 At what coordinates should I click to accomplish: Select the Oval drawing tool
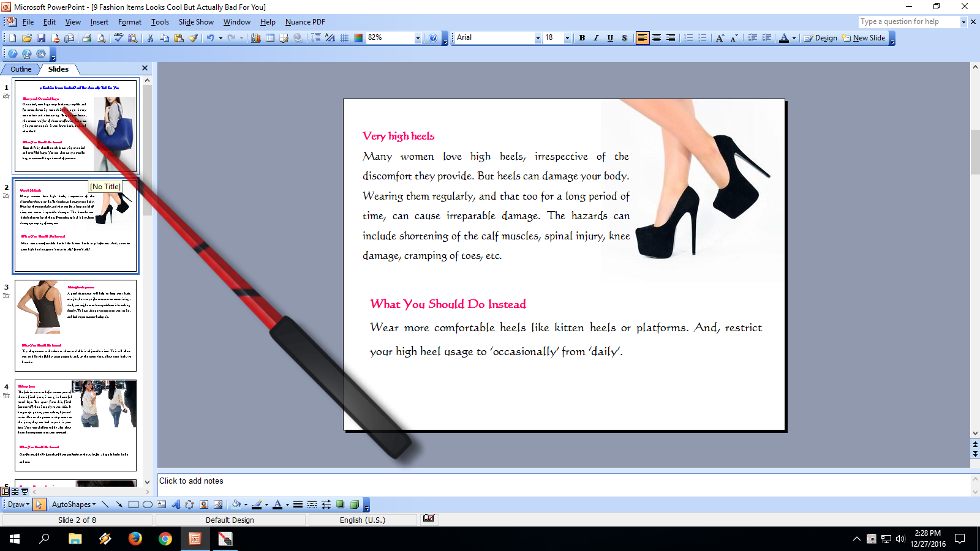tap(148, 504)
